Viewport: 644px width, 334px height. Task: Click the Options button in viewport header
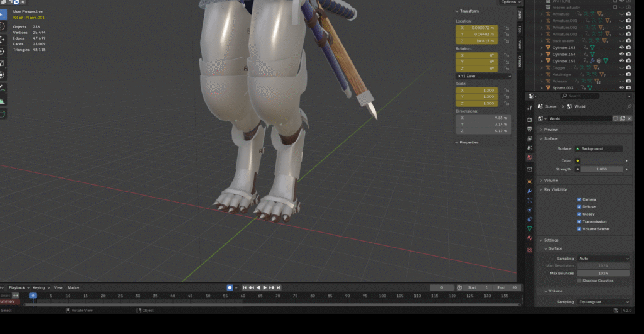pos(509,3)
